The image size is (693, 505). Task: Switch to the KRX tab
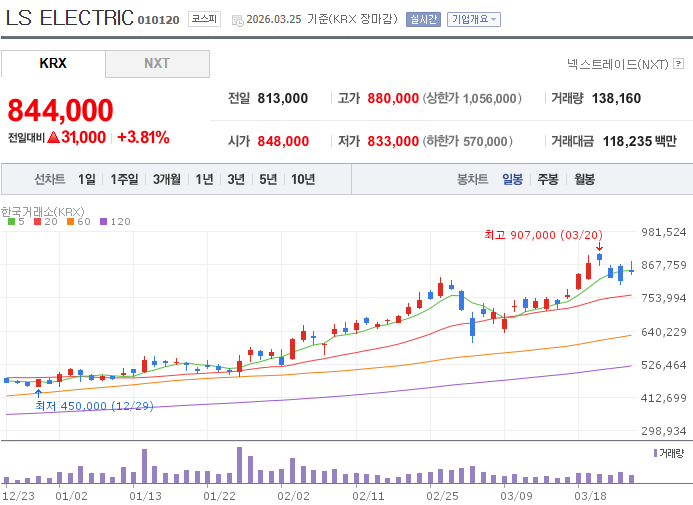[53, 63]
